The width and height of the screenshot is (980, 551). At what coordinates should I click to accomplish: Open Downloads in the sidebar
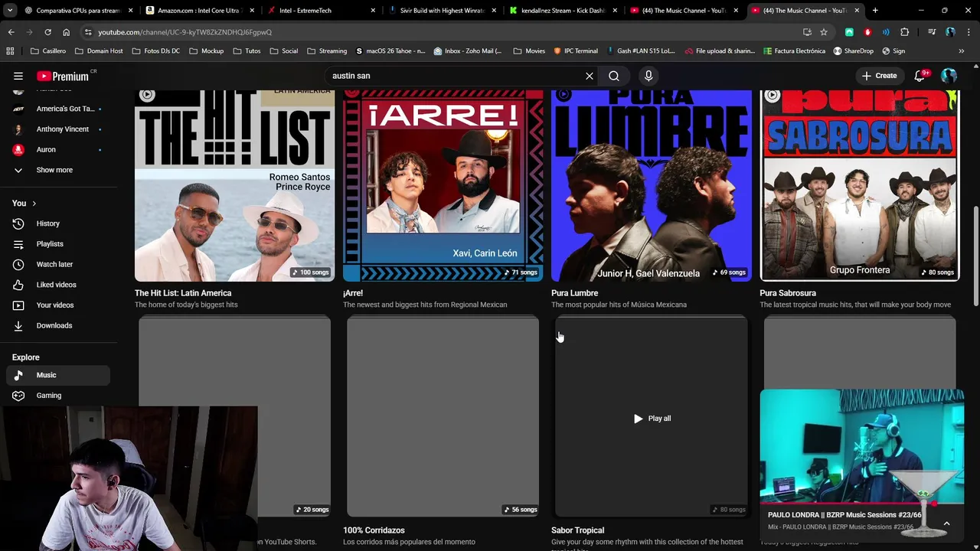click(58, 325)
